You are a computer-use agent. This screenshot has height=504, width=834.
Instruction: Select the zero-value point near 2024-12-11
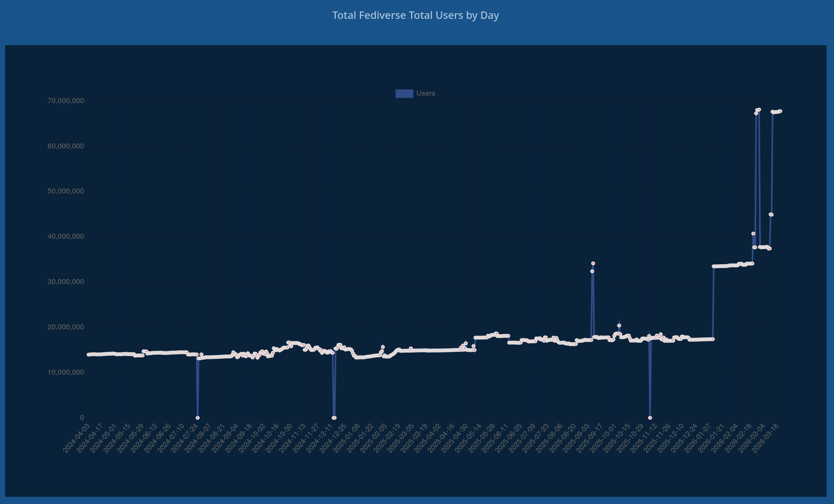pos(334,418)
